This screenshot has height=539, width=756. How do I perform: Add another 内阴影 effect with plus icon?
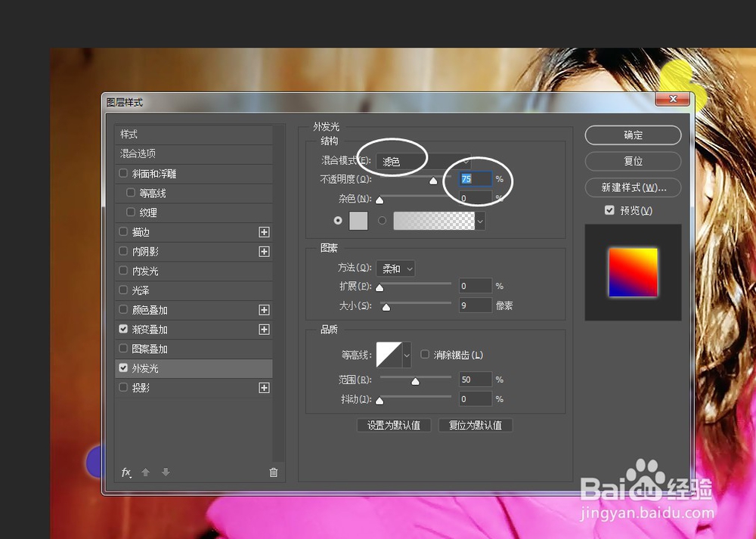click(264, 252)
